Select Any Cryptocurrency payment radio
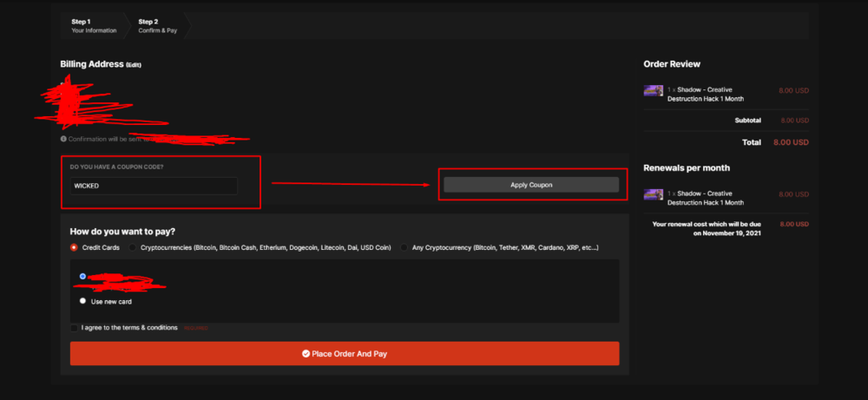 [405, 247]
